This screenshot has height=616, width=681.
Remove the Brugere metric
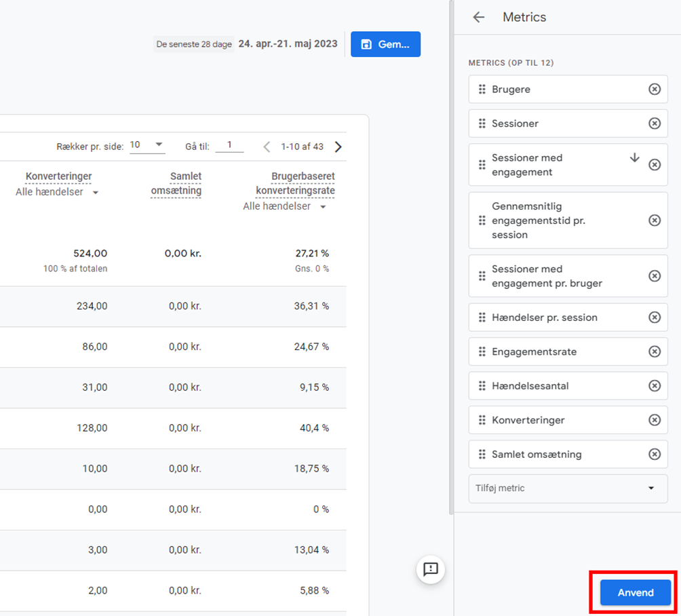pos(654,89)
